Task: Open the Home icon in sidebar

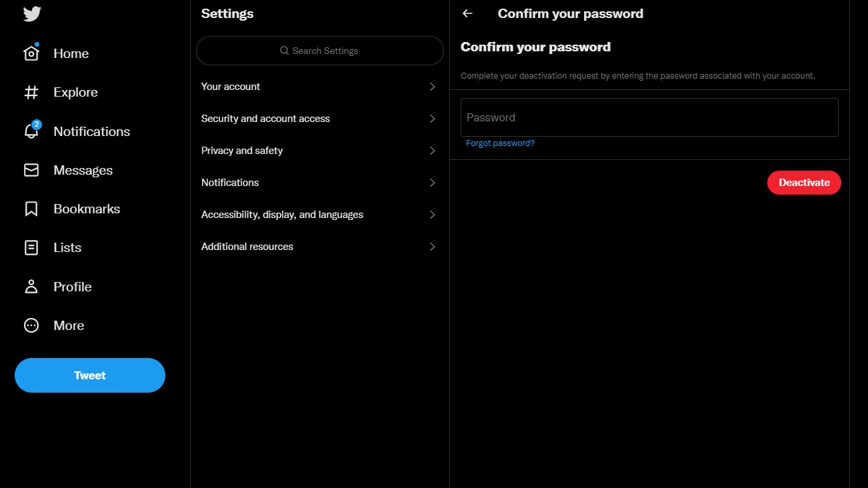Action: pos(31,53)
